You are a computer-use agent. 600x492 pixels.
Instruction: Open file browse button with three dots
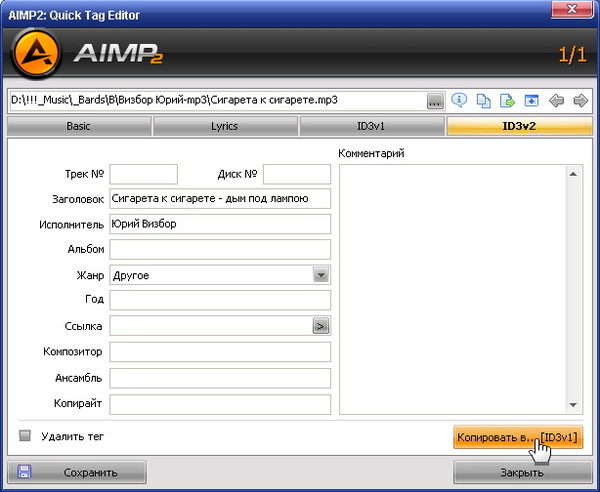tap(435, 101)
